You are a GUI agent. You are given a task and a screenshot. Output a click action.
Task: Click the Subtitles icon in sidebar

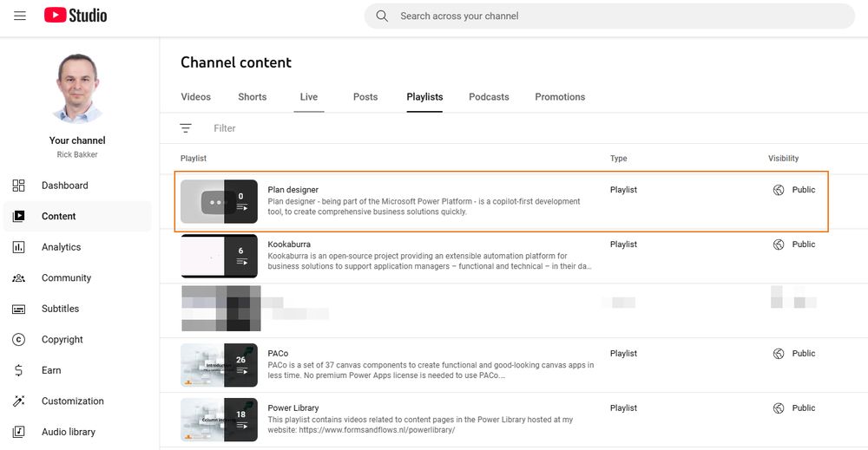click(x=19, y=309)
